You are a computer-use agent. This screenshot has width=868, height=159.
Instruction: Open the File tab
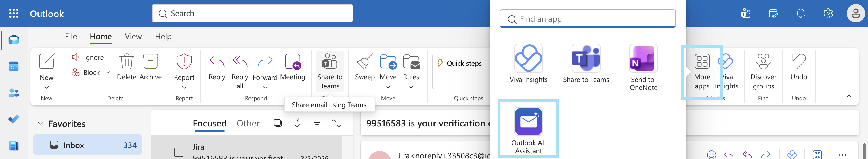[71, 37]
